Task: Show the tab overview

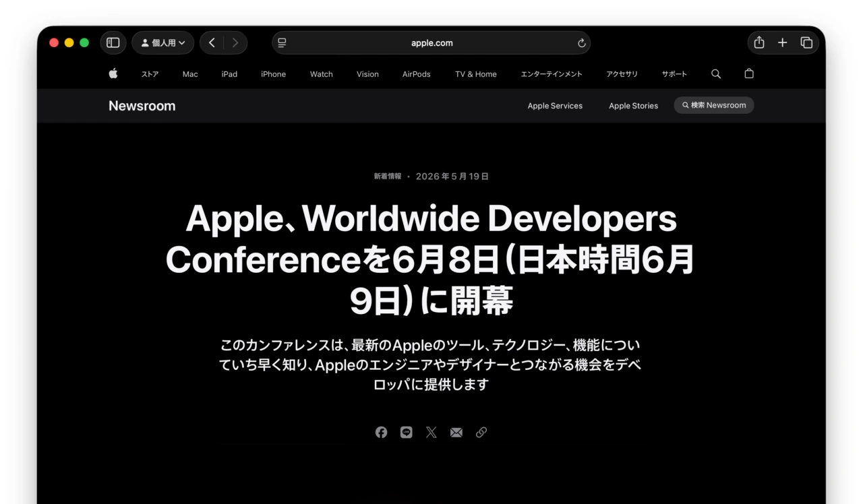Action: [x=806, y=42]
